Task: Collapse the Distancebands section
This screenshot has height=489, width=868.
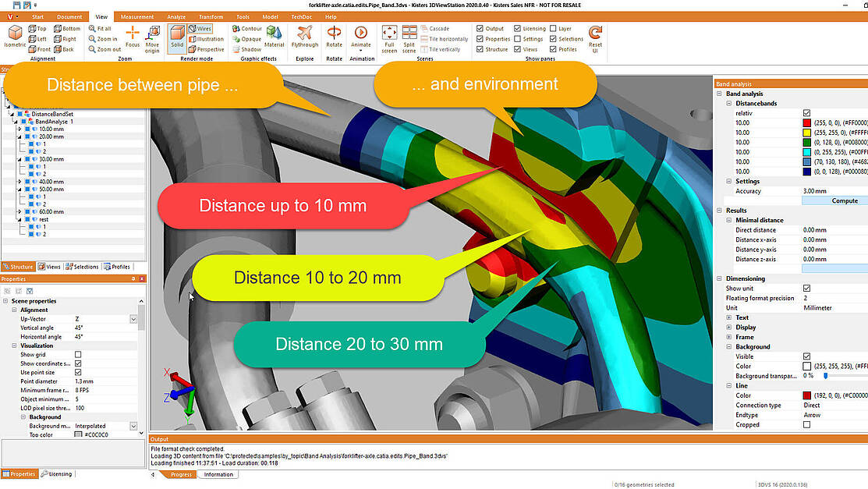Action: (729, 104)
